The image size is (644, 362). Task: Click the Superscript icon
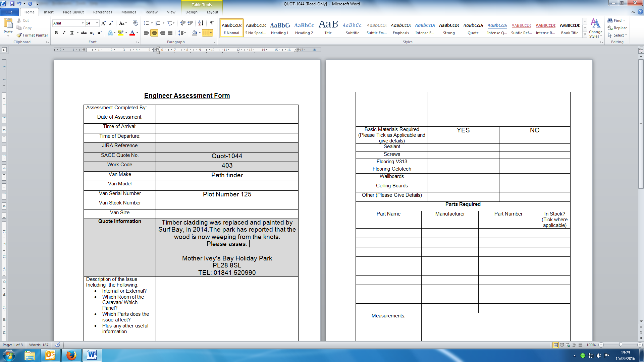(x=99, y=33)
